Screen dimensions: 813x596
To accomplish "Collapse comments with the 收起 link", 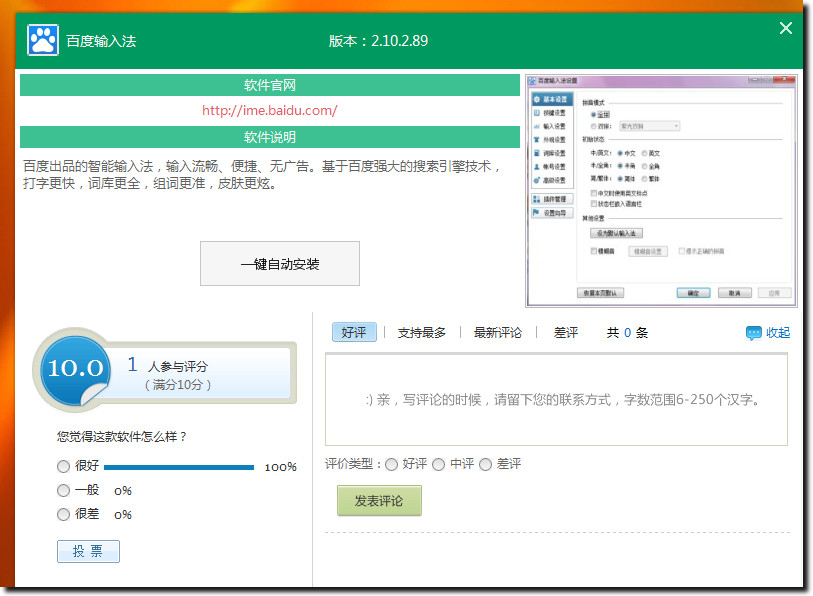I will (x=778, y=332).
